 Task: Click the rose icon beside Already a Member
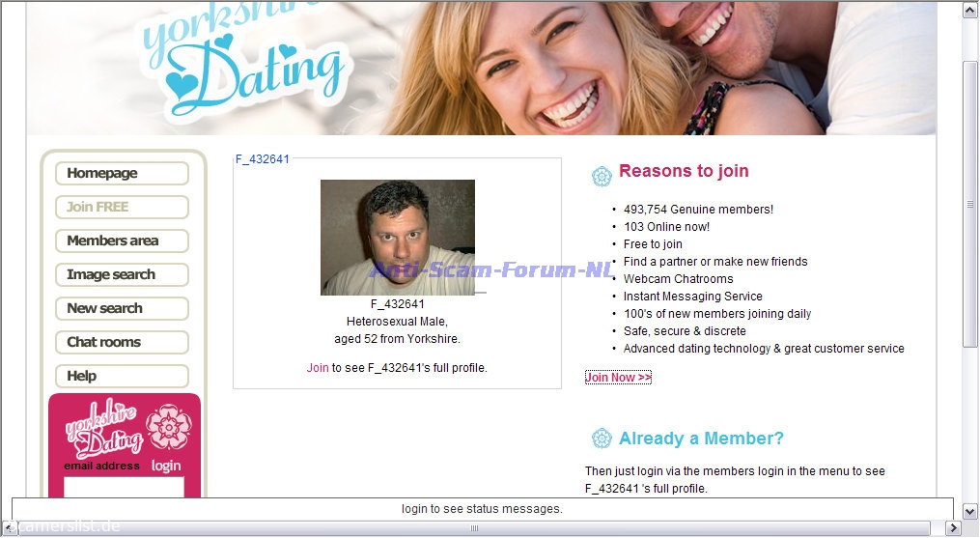602,439
